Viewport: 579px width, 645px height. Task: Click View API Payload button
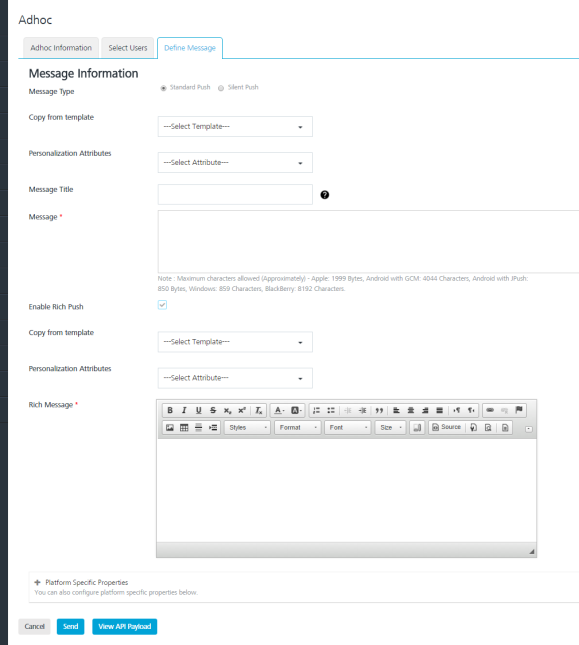click(x=125, y=626)
